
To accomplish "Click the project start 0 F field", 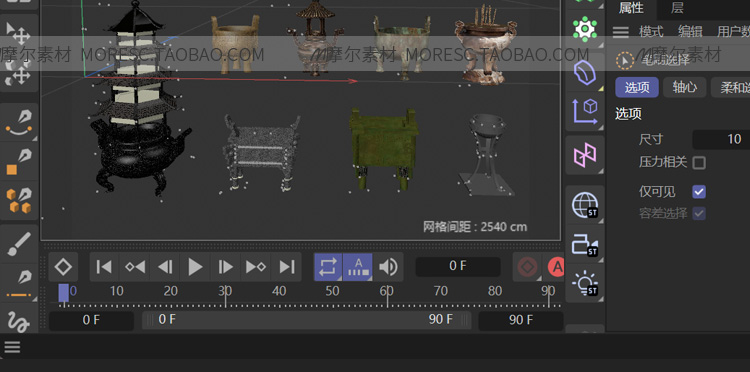I will (91, 320).
